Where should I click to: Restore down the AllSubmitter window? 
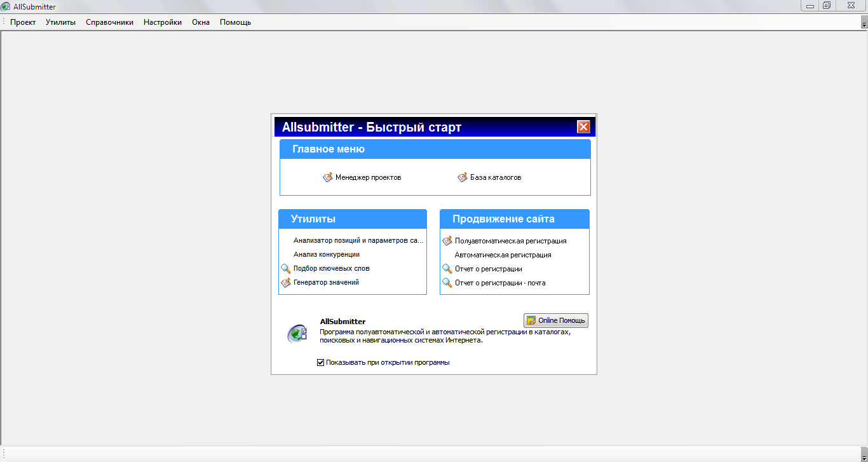pos(826,5)
